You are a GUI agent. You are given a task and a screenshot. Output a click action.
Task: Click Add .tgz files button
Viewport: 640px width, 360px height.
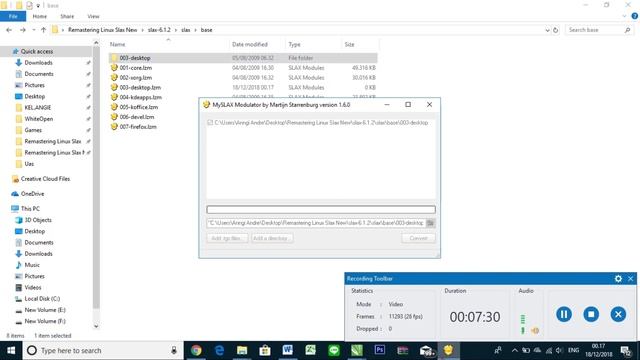click(x=227, y=238)
